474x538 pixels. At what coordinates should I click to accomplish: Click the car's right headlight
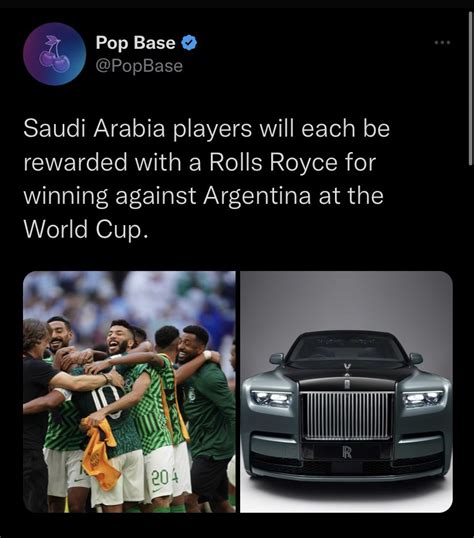pos(423,398)
